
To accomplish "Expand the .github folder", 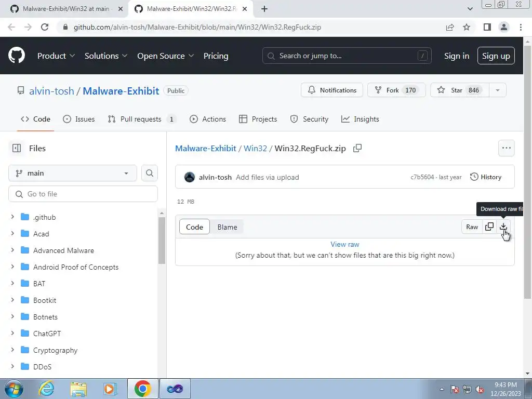I will (x=12, y=217).
